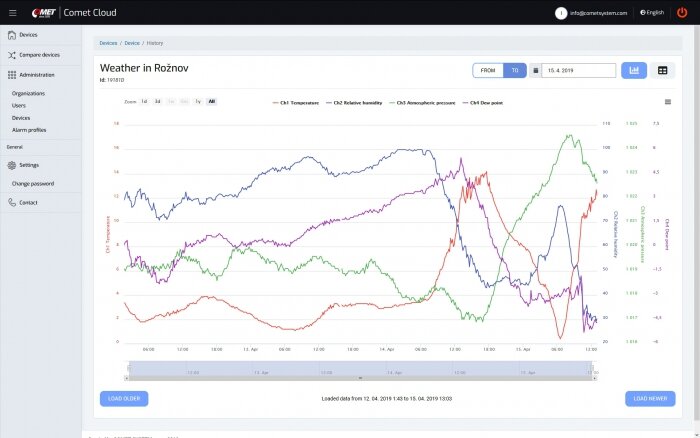Hide the Ch3 Atmospheric pressure series

point(425,102)
